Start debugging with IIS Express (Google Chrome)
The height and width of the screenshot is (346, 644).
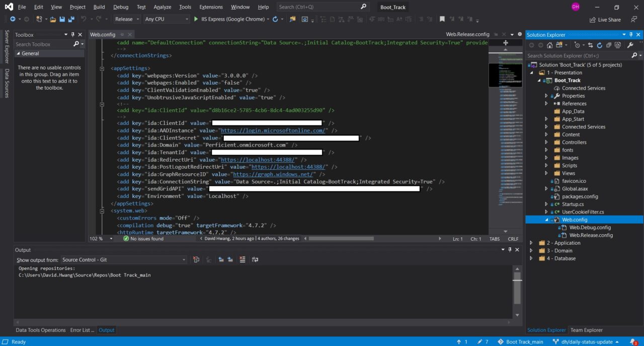pos(195,19)
